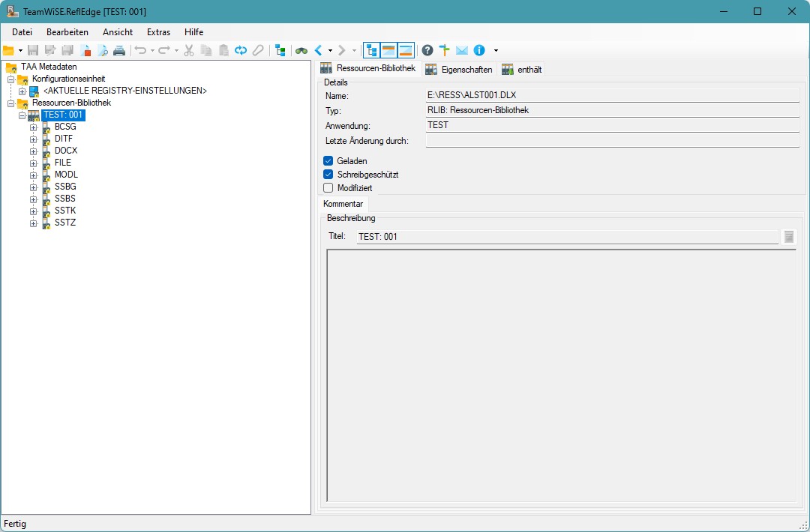This screenshot has height=532, width=810.
Task: Click the binoculars search icon
Action: 301,50
